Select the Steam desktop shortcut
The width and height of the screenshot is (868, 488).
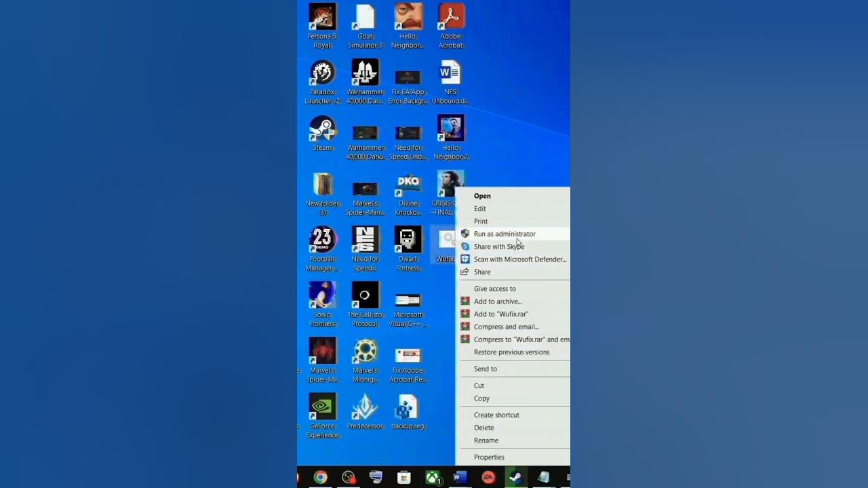(x=322, y=134)
